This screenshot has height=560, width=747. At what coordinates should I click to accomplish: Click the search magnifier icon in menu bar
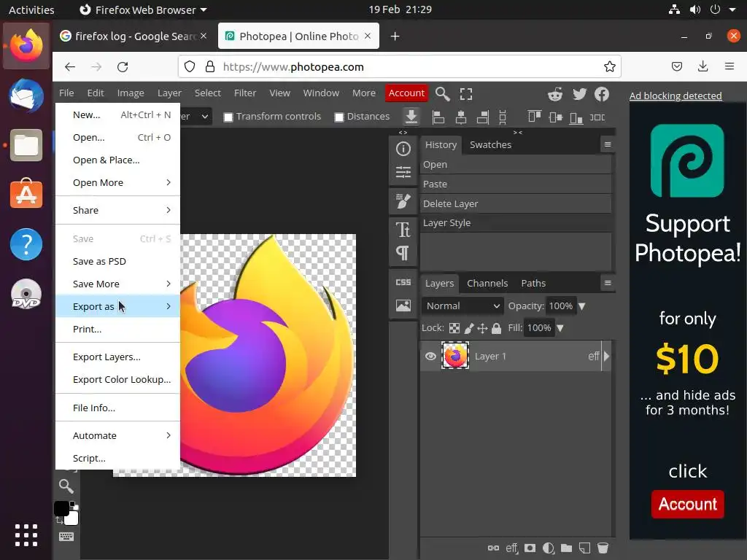pos(443,94)
